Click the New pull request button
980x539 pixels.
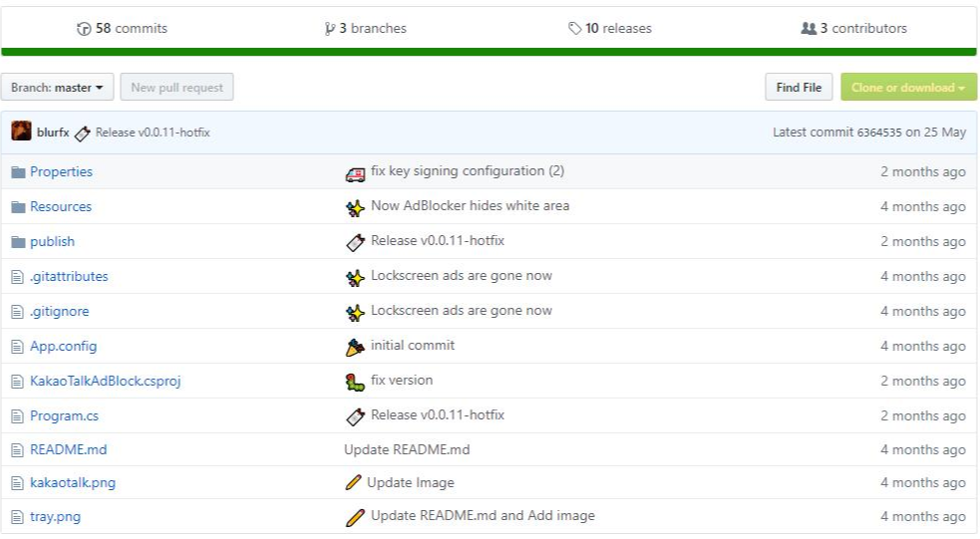[176, 87]
